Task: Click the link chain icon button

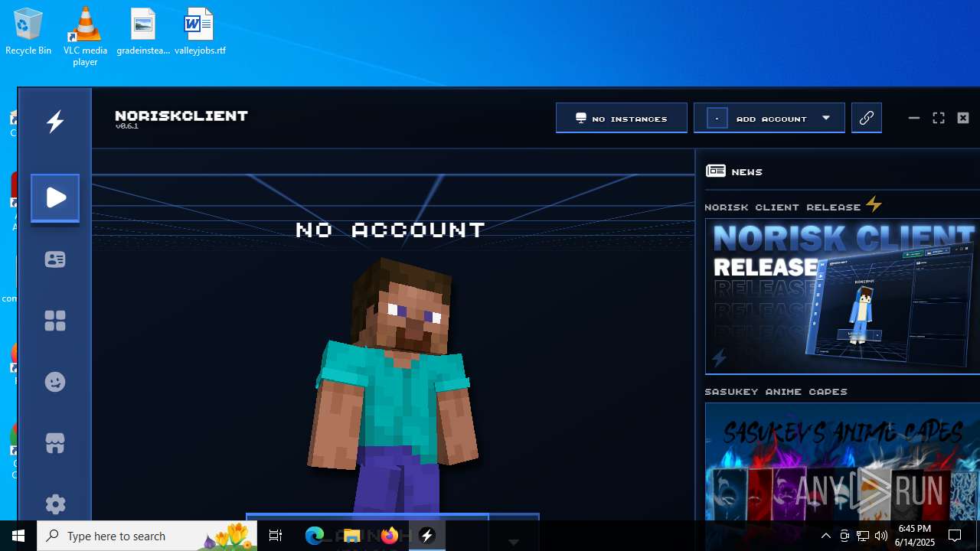Action: (867, 118)
